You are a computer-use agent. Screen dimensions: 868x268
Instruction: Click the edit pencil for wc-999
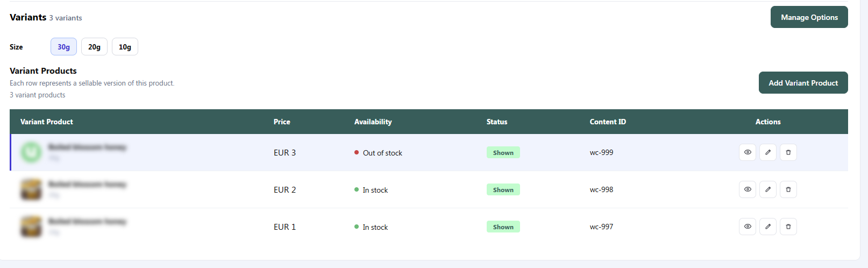[x=768, y=152]
